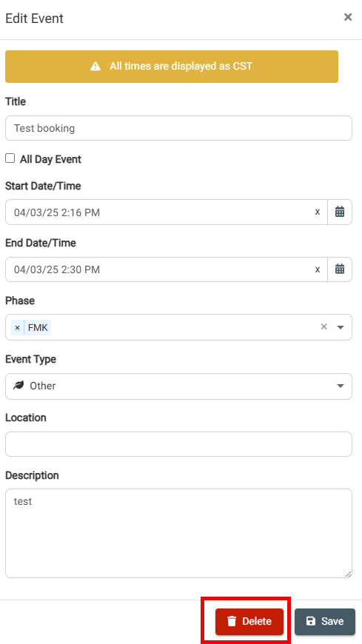Enable the All Day Event checkbox
This screenshot has width=362, height=644.
tap(10, 158)
